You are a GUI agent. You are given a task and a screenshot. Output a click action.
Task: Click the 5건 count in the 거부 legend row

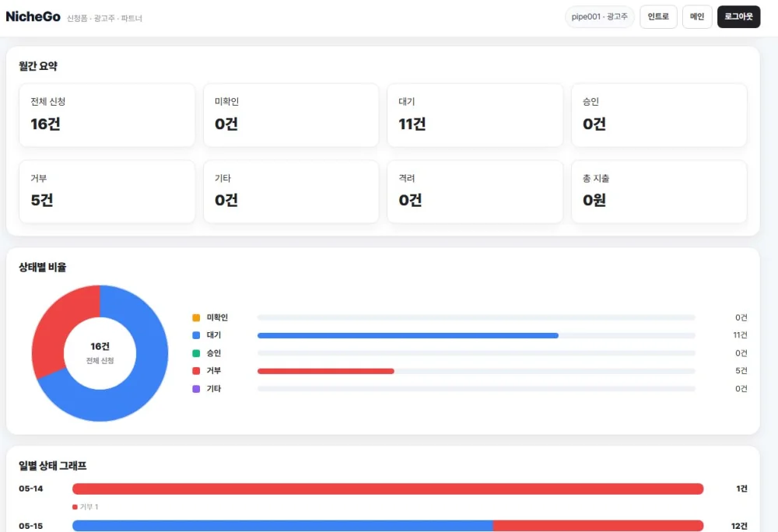(x=741, y=371)
